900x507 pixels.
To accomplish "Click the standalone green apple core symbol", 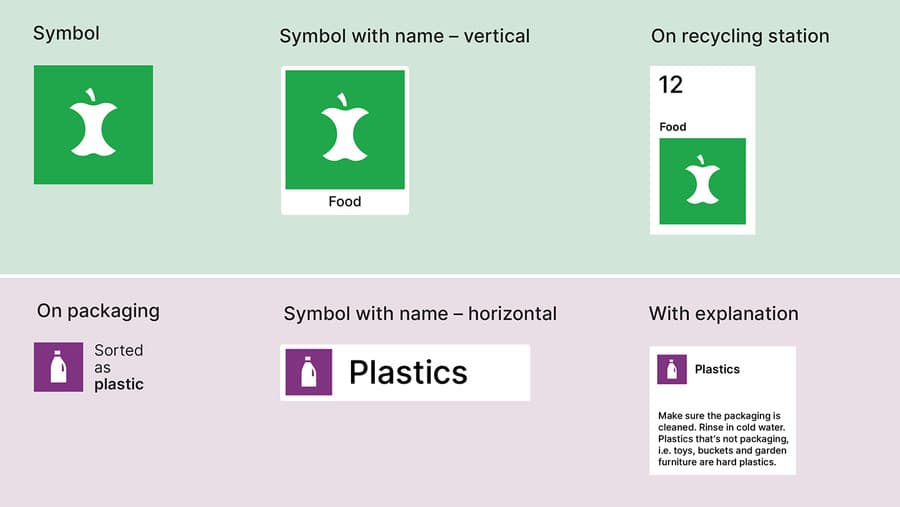I will click(93, 125).
